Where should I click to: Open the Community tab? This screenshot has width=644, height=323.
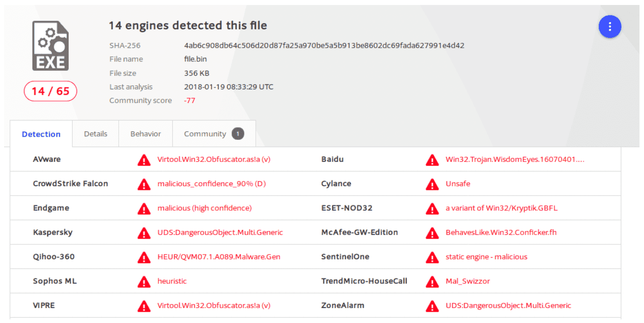click(x=205, y=134)
